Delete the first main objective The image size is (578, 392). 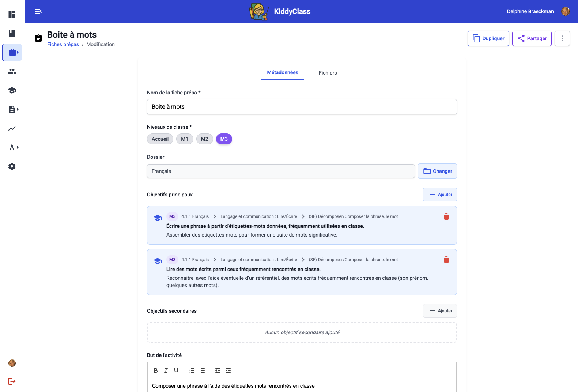(446, 216)
